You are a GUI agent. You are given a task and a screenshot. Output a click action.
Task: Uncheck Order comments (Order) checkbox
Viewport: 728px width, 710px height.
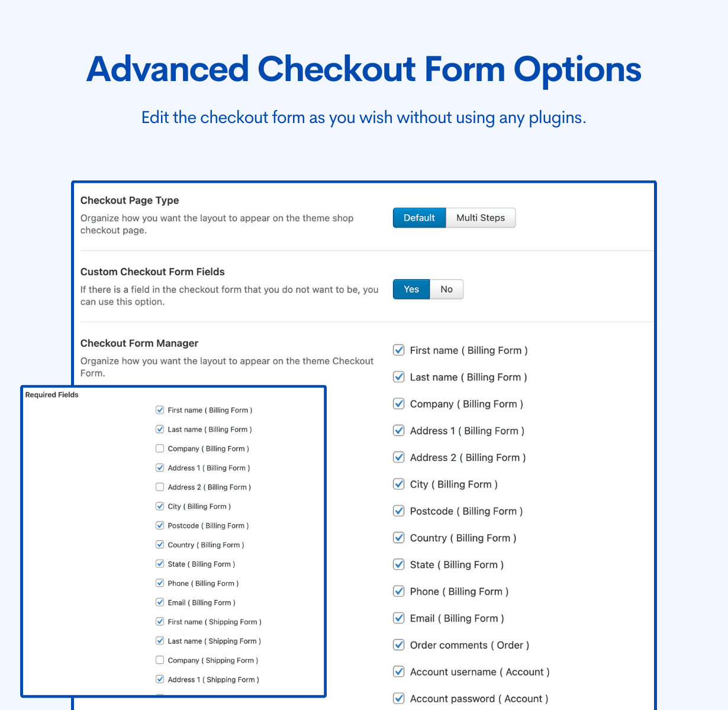(399, 645)
